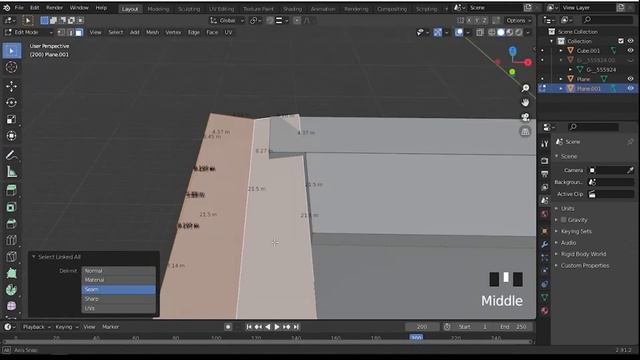Open the Render properties tab
Screen dimensions: 640x360
pos(544,161)
